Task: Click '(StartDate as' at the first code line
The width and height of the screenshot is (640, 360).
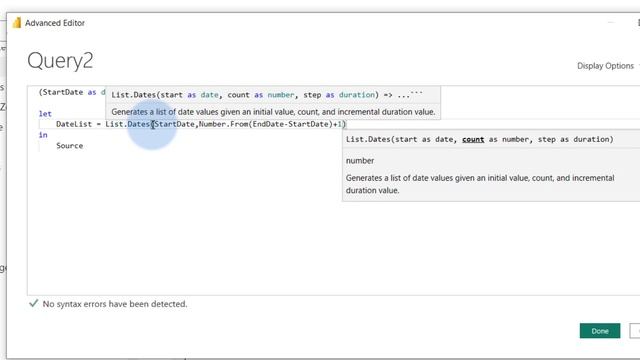Action: coord(67,92)
